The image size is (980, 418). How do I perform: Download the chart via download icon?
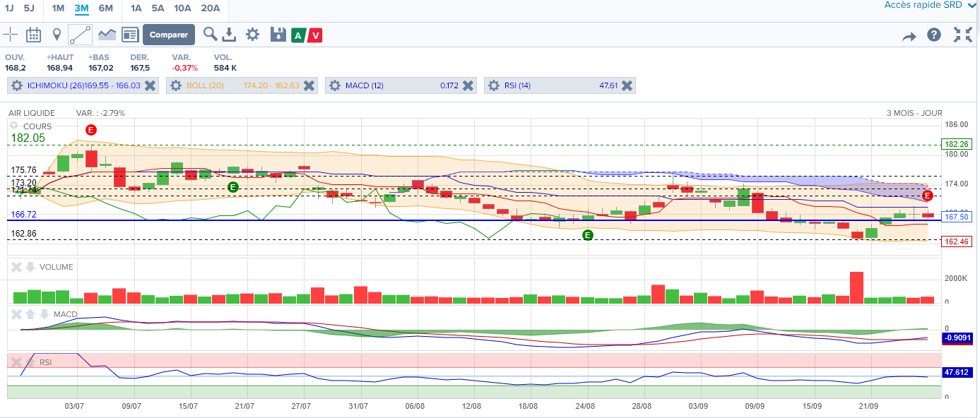(229, 34)
